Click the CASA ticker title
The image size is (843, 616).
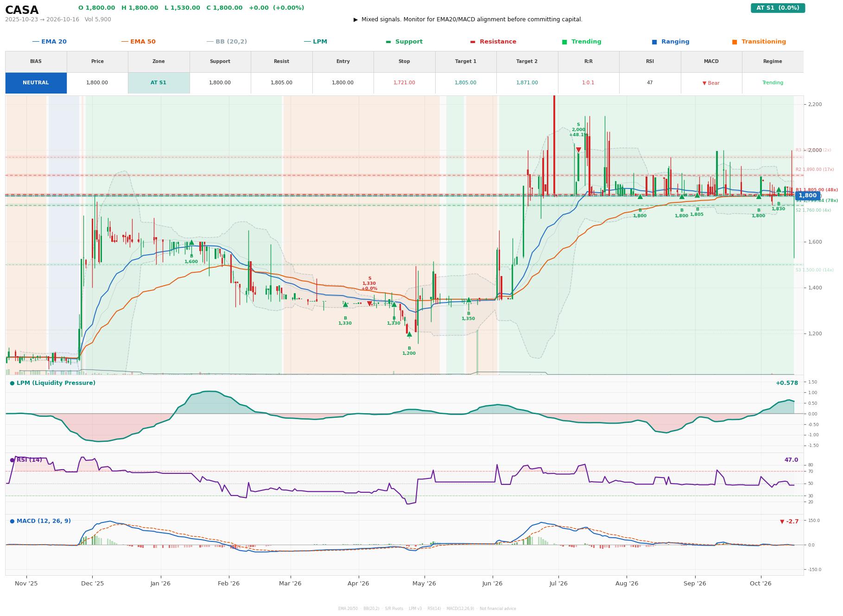(x=22, y=10)
